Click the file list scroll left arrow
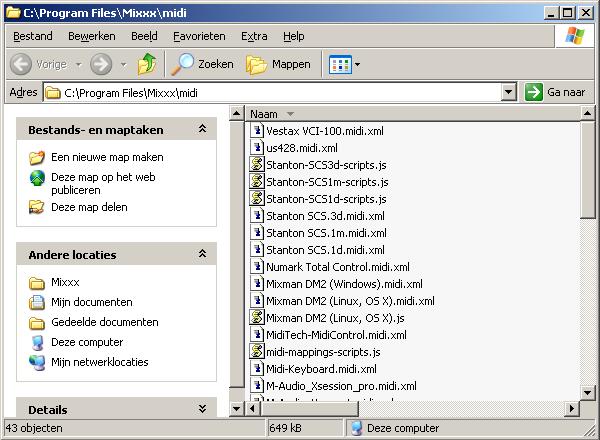This screenshot has height=440, width=600. [253, 408]
